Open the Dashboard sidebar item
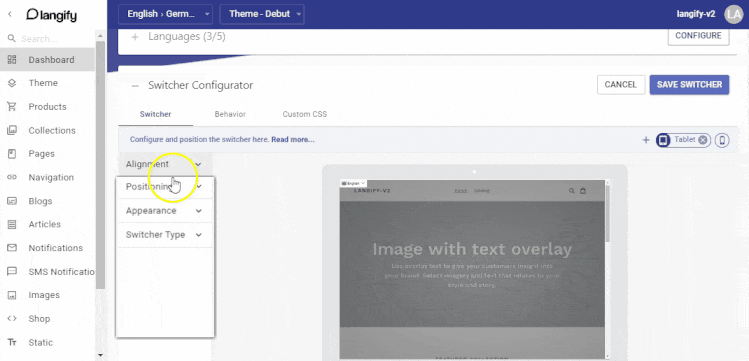 pyautogui.click(x=48, y=60)
